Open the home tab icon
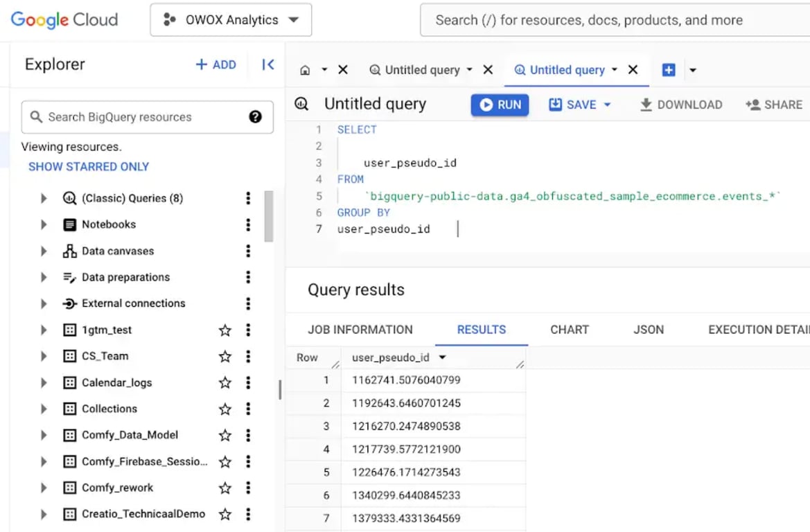This screenshot has width=810, height=532. click(306, 70)
